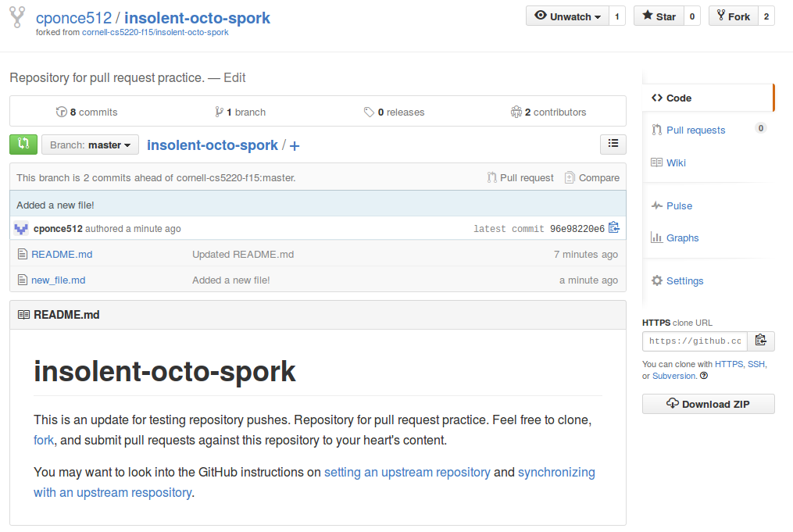Copy the latest commit SHA to clipboard
The width and height of the screenshot is (793, 532).
tap(613, 228)
